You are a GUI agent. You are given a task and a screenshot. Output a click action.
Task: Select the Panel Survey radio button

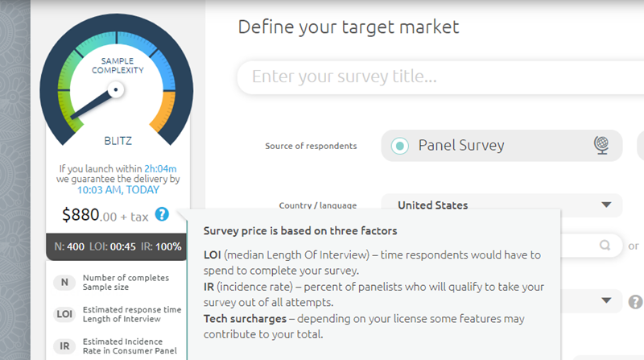[398, 146]
